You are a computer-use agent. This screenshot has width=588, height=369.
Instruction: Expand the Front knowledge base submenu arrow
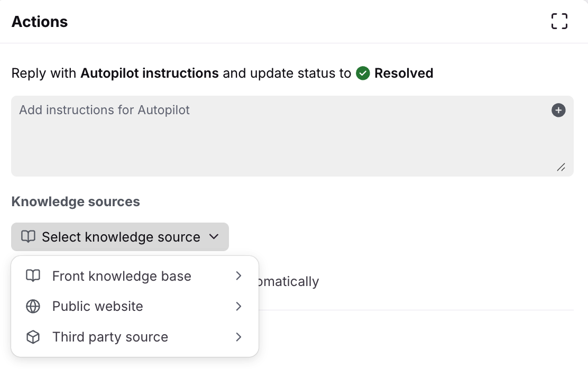point(238,276)
